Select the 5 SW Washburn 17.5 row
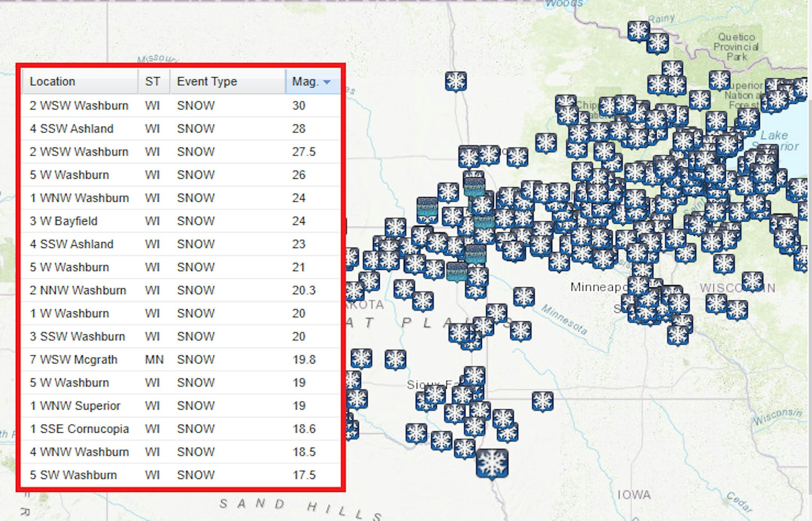This screenshot has width=812, height=521. (x=180, y=475)
